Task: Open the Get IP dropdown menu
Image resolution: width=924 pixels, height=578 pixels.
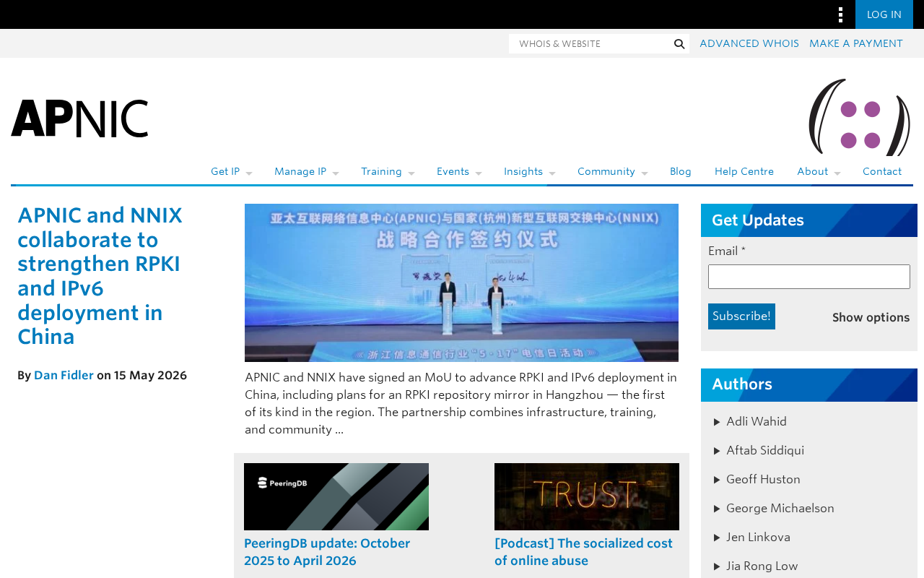Action: (x=231, y=172)
